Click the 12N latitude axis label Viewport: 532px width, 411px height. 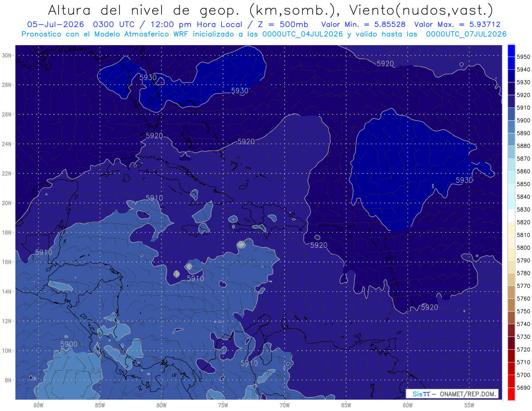[x=6, y=321]
